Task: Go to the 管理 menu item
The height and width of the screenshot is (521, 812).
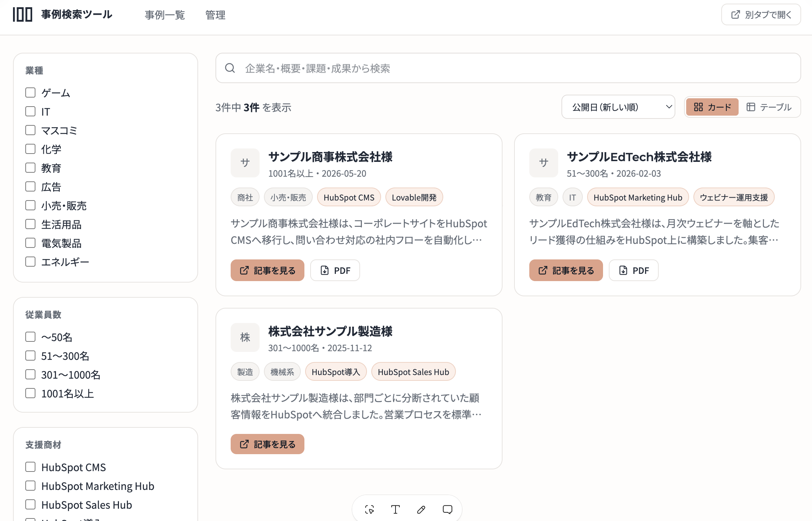Action: click(x=215, y=15)
